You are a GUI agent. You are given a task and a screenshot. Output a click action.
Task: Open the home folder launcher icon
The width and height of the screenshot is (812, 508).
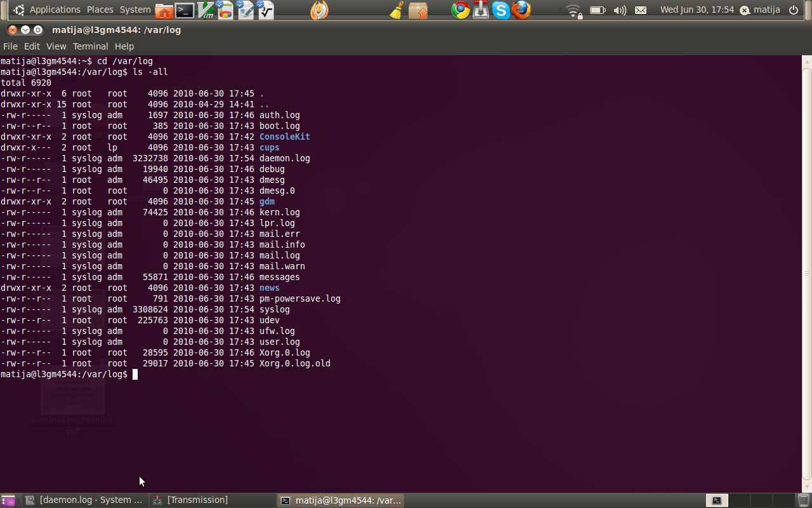pyautogui.click(x=164, y=10)
